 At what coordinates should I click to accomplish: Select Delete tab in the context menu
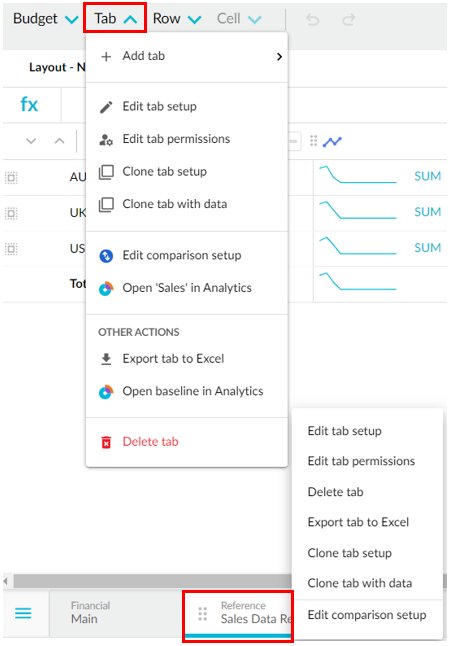point(335,492)
